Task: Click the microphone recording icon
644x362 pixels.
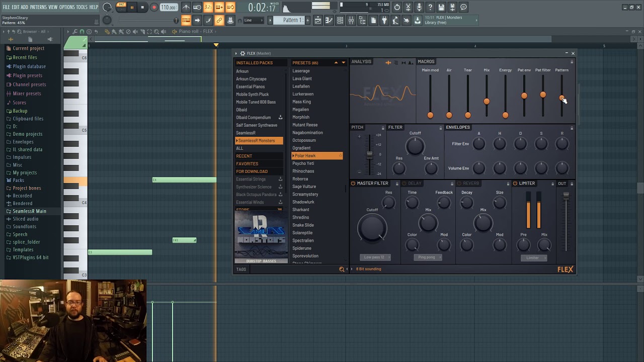Action: click(419, 7)
